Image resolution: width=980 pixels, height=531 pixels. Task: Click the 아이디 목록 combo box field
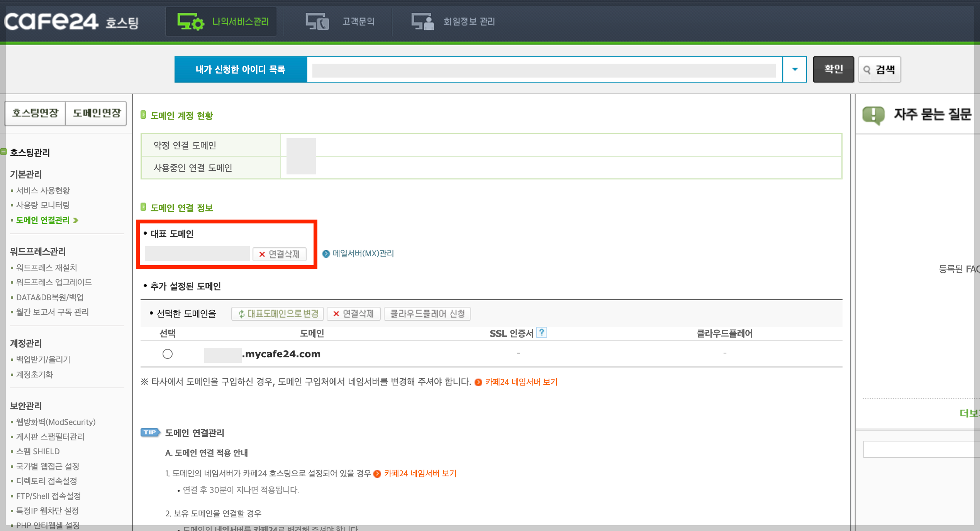pyautogui.click(x=544, y=70)
